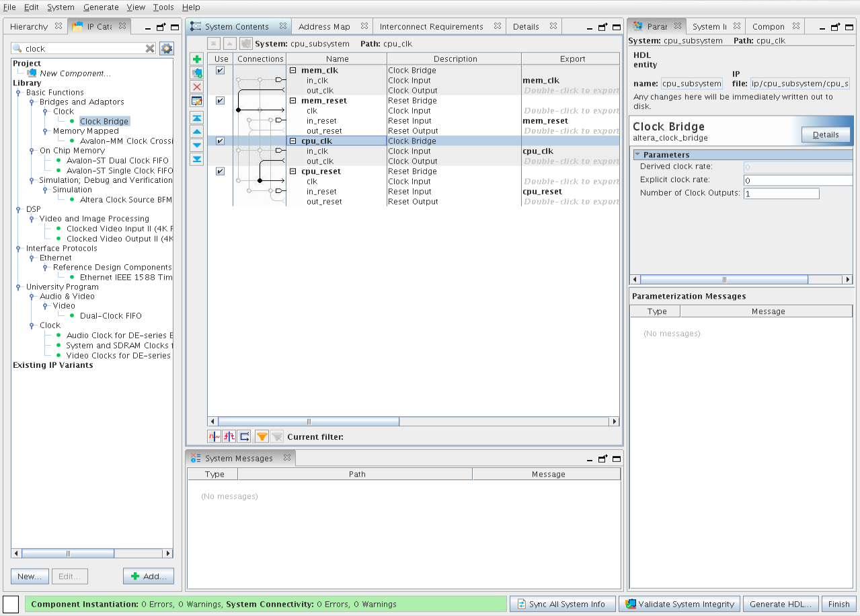Click the orange filter funnel icon
Viewport: 860px width, 616px height.
(262, 436)
